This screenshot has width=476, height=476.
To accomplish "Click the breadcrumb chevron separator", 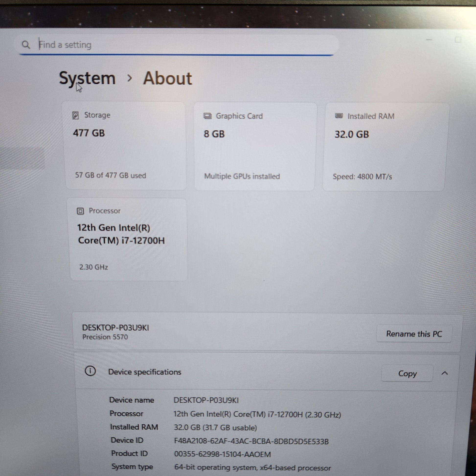I will [130, 78].
